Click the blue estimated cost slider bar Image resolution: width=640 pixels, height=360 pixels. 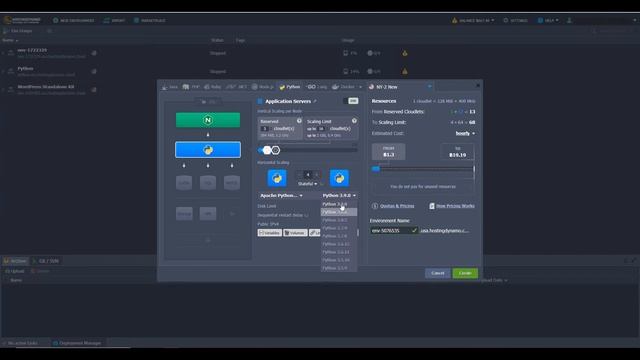[x=376, y=169]
